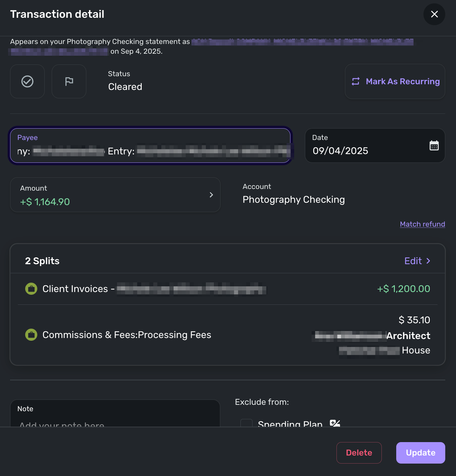Check the Spending Plan exclude checkbox

pos(246,423)
